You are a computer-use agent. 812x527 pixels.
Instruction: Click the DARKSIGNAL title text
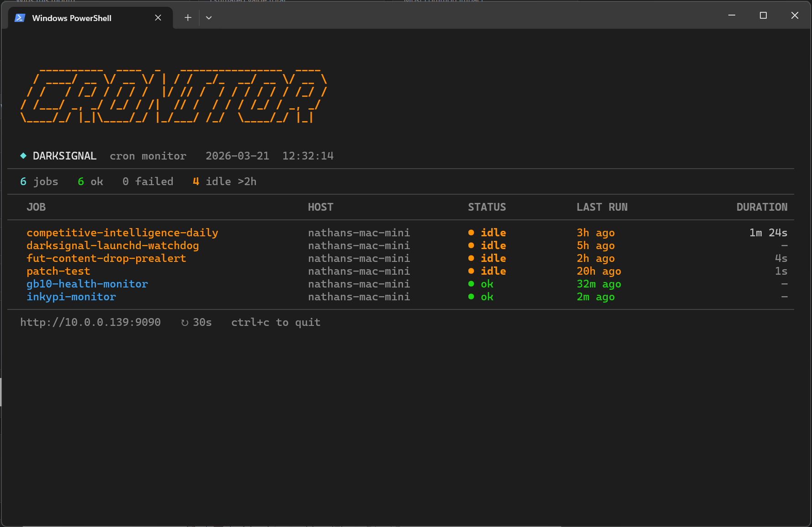(64, 156)
